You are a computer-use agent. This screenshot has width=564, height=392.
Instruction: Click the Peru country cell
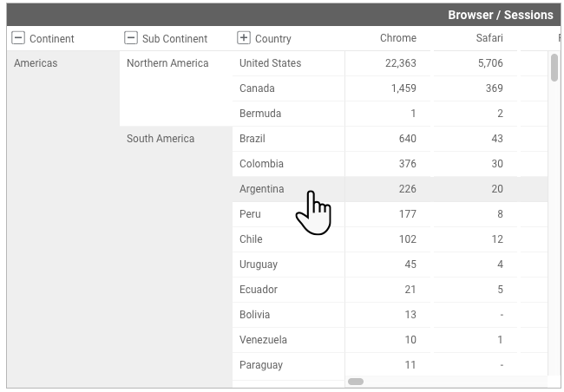[x=250, y=214]
